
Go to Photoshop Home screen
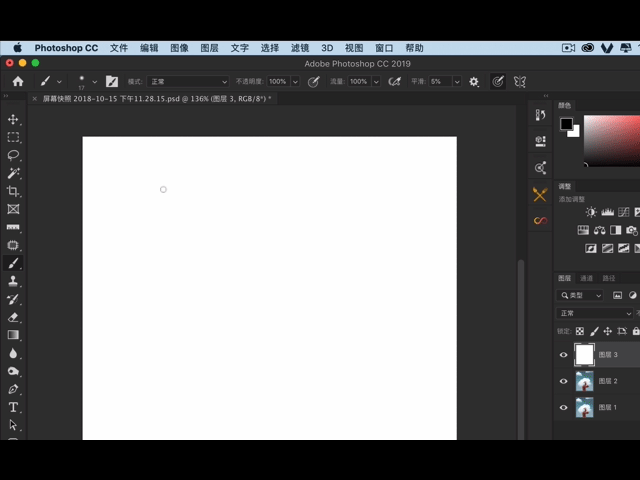pyautogui.click(x=18, y=81)
